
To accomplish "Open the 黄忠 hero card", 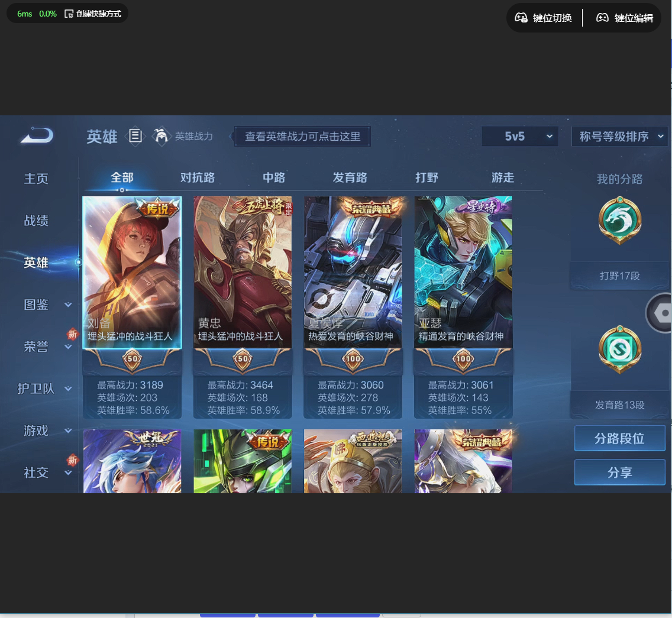I will (243, 273).
